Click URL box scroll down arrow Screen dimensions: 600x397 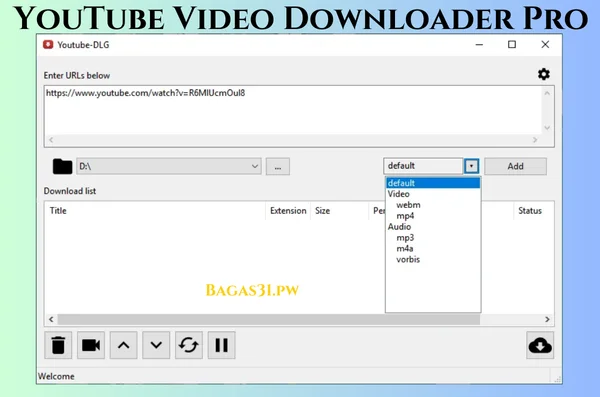tap(547, 128)
